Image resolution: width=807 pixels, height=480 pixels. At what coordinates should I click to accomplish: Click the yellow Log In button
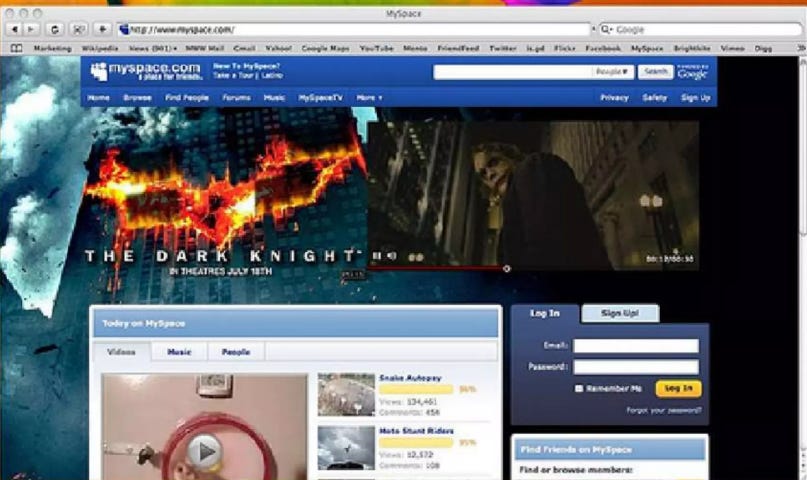pyautogui.click(x=678, y=388)
